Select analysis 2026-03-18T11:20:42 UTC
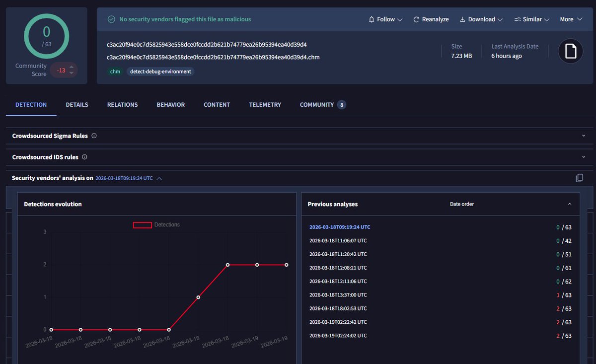This screenshot has width=596, height=364. click(338, 254)
